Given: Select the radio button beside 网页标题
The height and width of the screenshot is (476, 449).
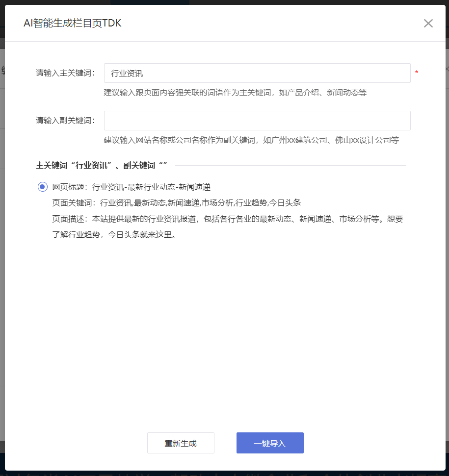Looking at the screenshot, I should [x=42, y=187].
